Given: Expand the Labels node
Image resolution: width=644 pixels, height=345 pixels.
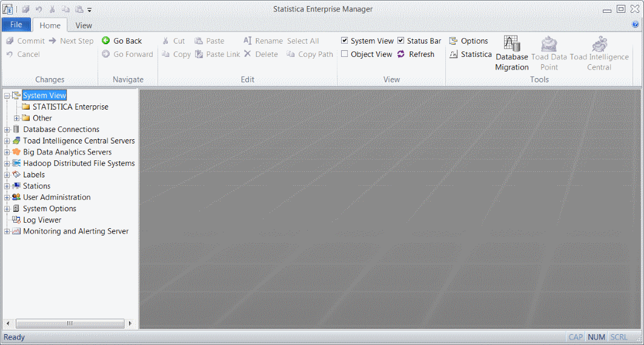Looking at the screenshot, I should (x=7, y=175).
